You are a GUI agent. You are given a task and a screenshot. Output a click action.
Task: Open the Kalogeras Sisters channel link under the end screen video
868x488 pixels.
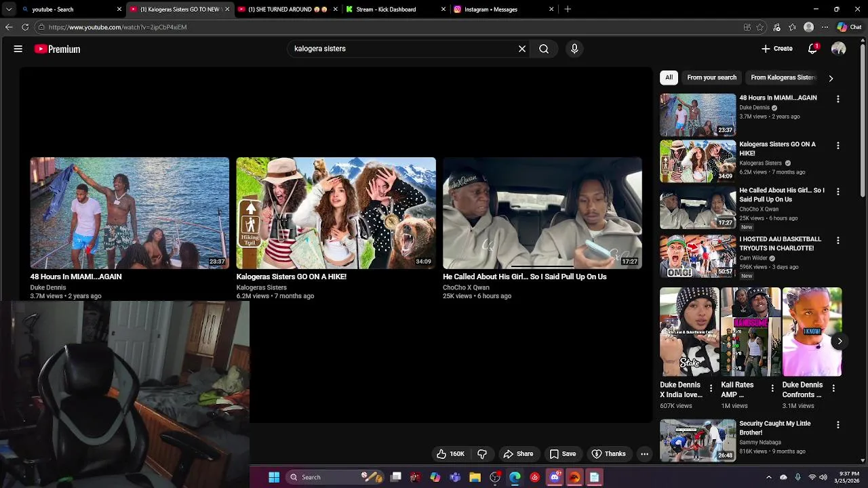(261, 287)
